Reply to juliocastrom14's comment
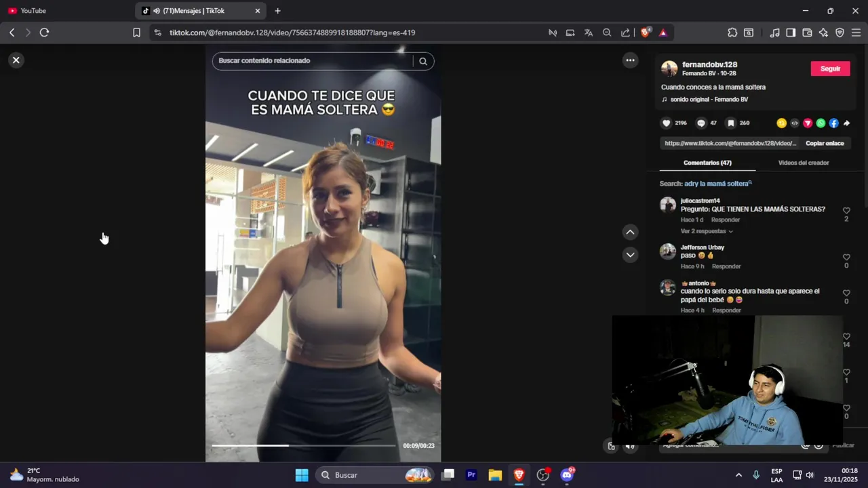 (x=726, y=220)
